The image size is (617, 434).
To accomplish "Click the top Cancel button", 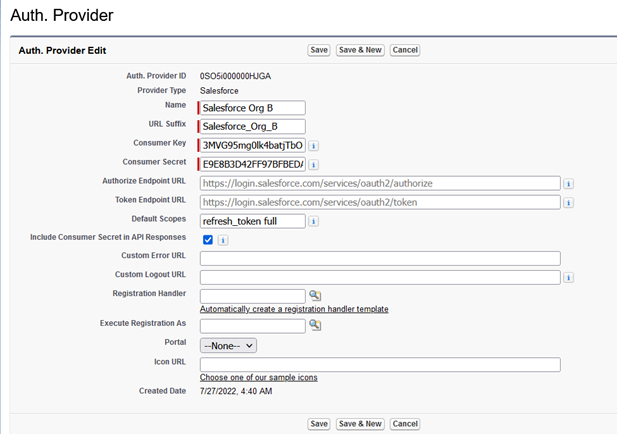I will coord(405,50).
